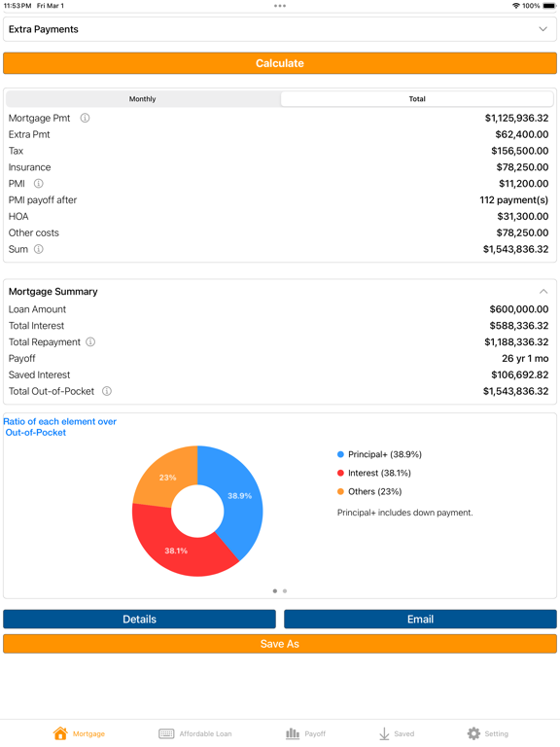Screen dimensions: 560x747
Task: Switch to the Monthly segment
Action: pos(142,99)
